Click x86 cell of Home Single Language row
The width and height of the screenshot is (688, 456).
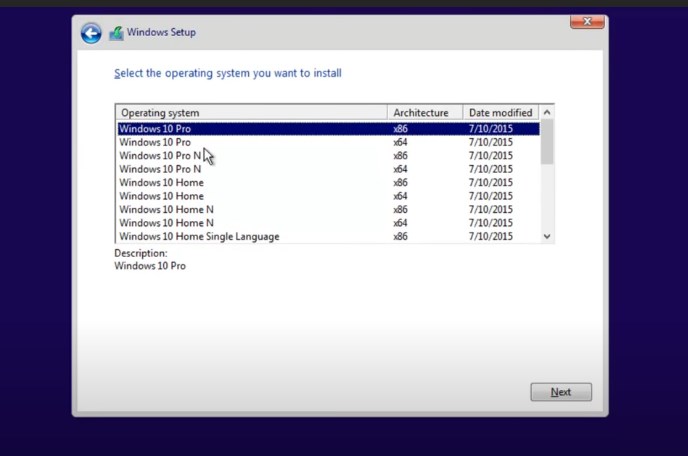400,237
